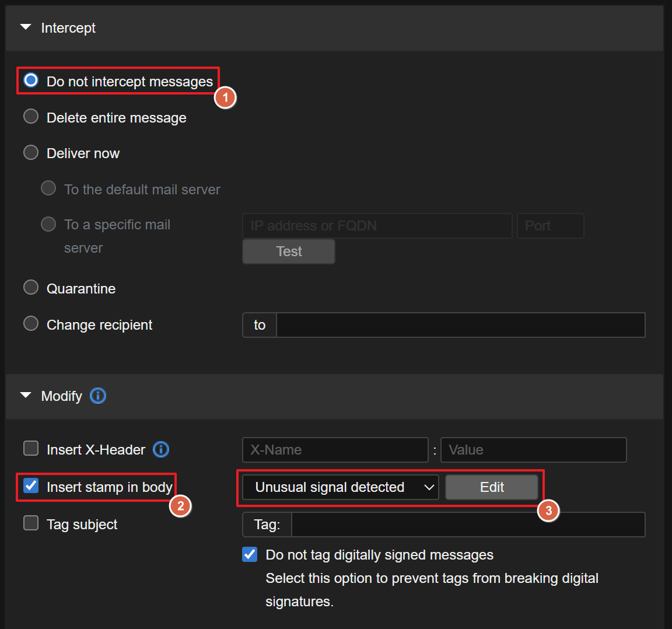Image resolution: width=672 pixels, height=629 pixels.
Task: Enable the Tag subject checkbox
Action: (x=31, y=523)
